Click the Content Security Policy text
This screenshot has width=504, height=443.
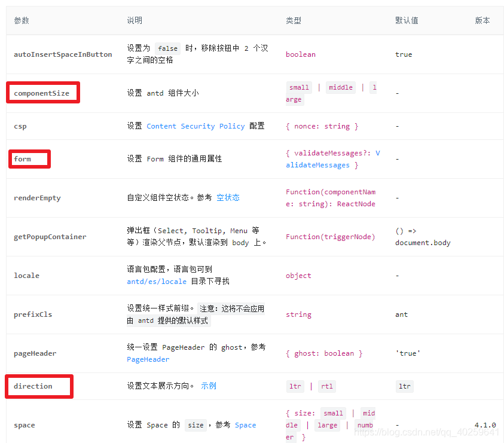click(197, 126)
